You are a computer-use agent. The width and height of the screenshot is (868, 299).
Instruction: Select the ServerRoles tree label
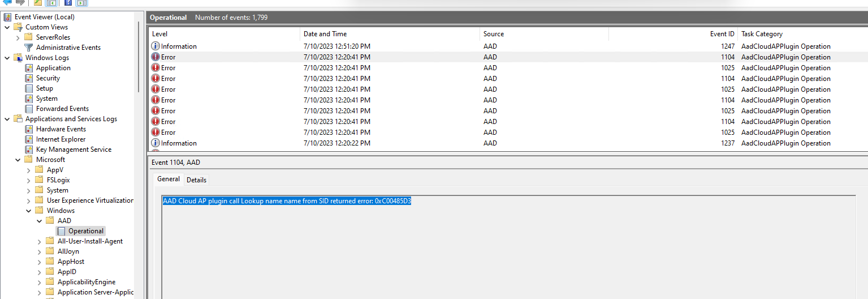(x=53, y=37)
